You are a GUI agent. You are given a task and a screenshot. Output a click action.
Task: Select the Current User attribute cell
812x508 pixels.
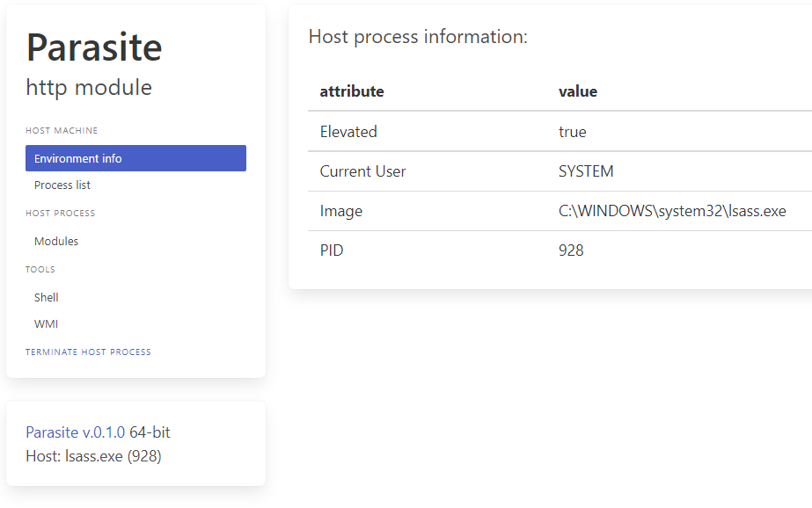click(362, 171)
